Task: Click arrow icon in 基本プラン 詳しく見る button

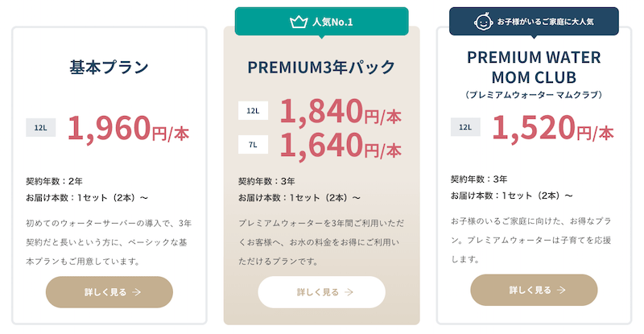Action: (x=137, y=292)
